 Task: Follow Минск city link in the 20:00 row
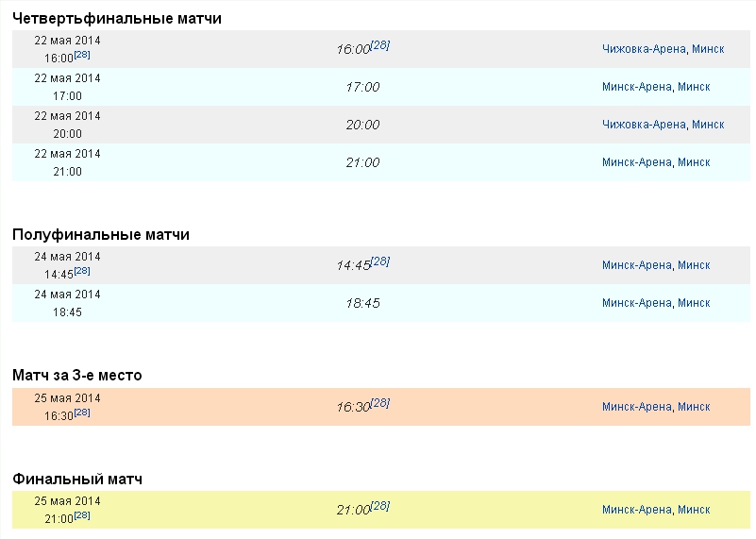708,125
